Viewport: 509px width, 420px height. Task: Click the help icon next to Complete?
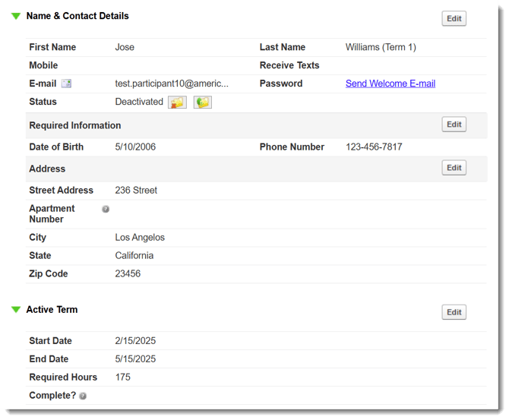click(83, 396)
